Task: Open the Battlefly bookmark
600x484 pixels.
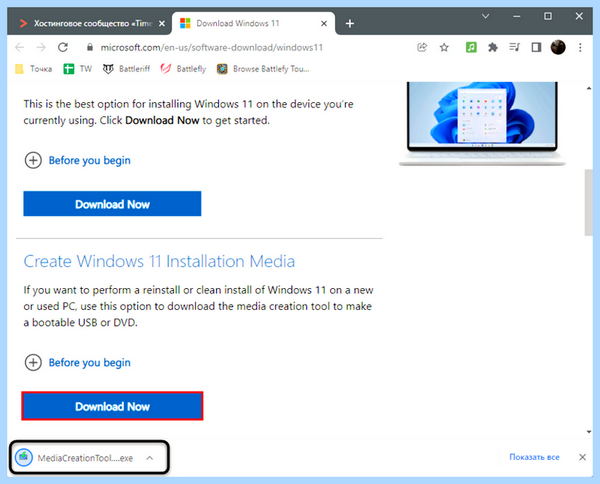Action: point(183,69)
